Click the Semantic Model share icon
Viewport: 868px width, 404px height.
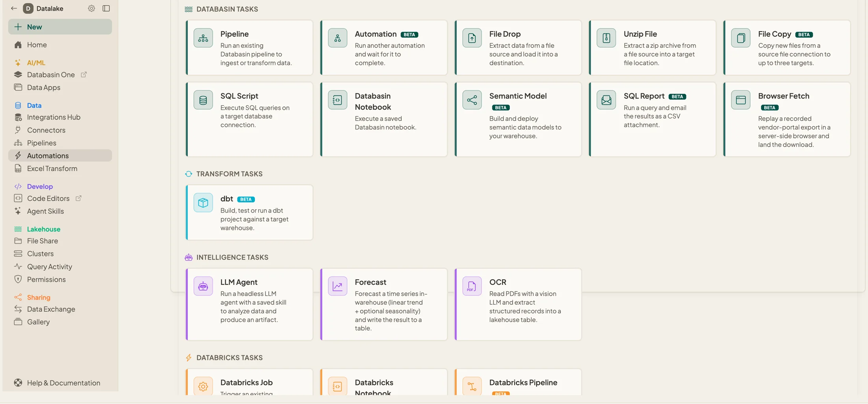point(472,100)
